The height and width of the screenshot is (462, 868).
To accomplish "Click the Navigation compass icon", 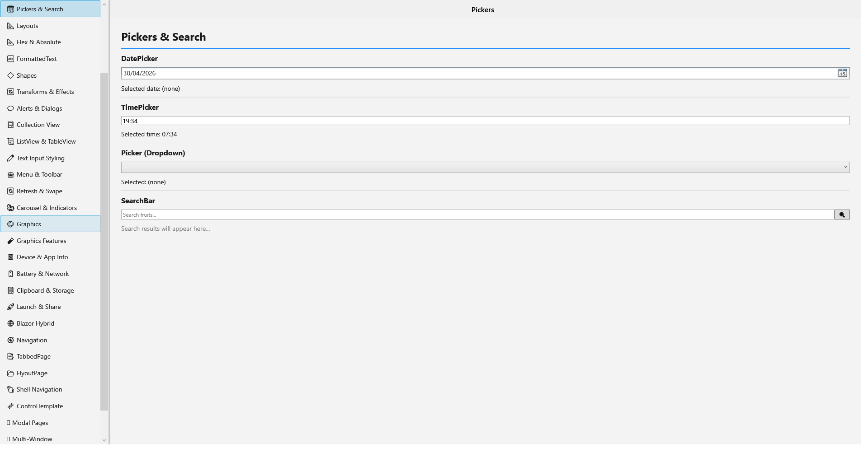I will click(x=10, y=340).
